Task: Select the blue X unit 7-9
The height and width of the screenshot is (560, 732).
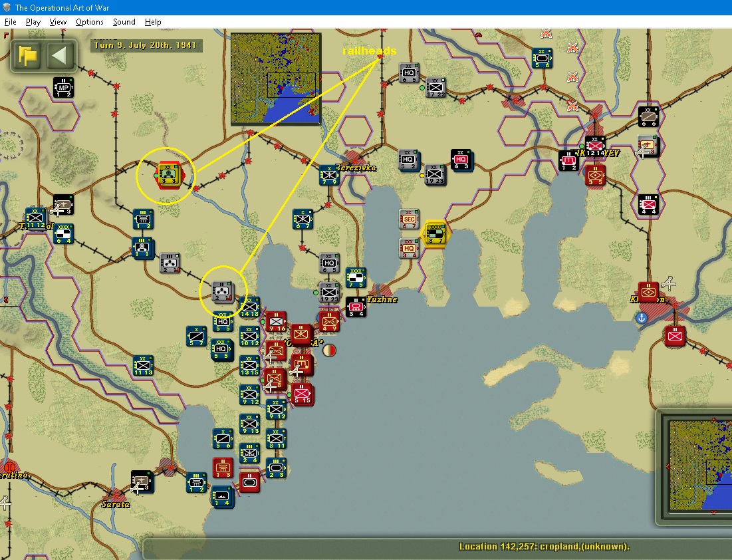Action: coord(329,175)
